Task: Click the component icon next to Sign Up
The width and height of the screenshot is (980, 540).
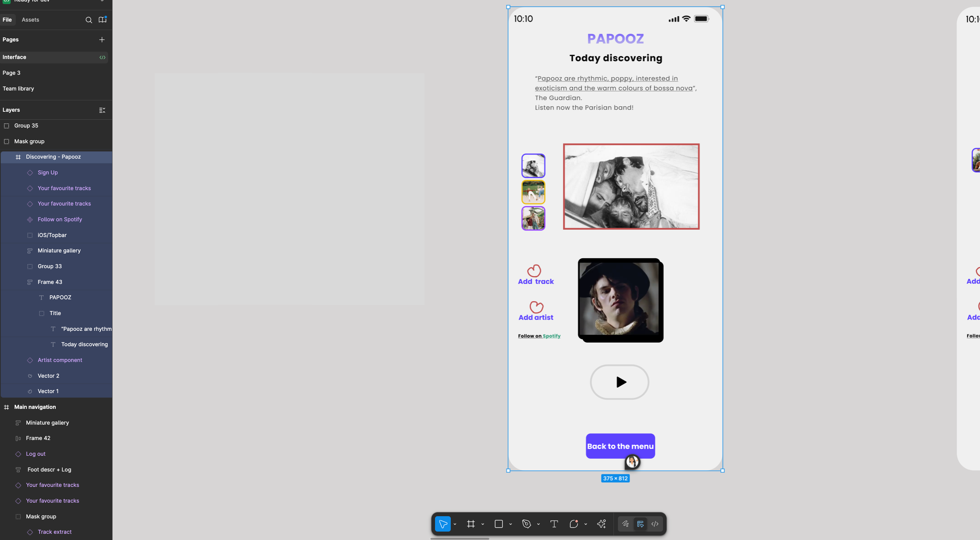Action: click(x=30, y=173)
